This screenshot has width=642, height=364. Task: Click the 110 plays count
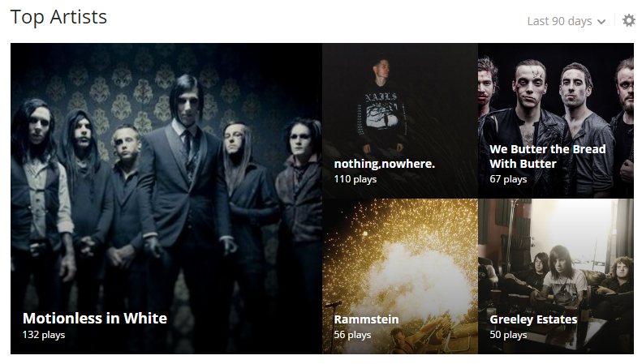(355, 179)
